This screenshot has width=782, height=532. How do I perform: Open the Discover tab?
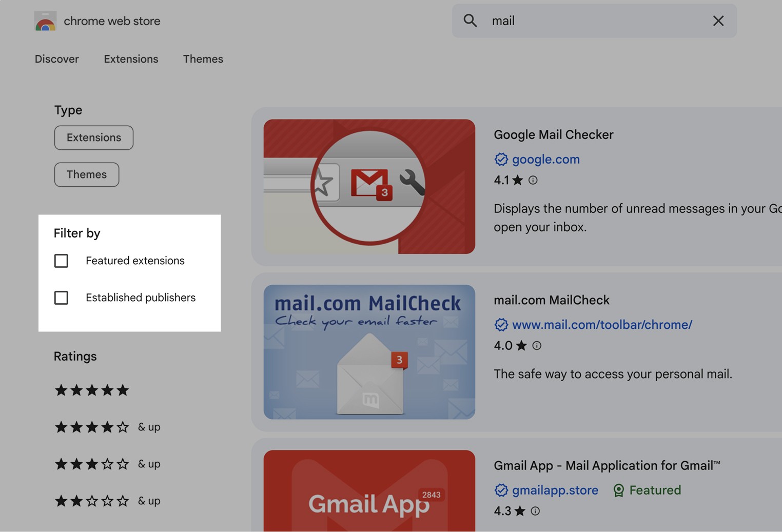click(x=56, y=59)
